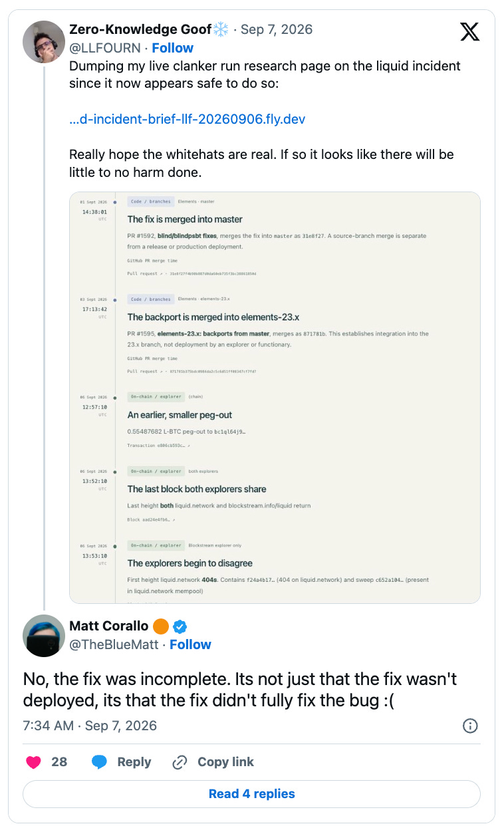Click the X logo icon
Viewport: 504px width, 834px height.
point(469,31)
